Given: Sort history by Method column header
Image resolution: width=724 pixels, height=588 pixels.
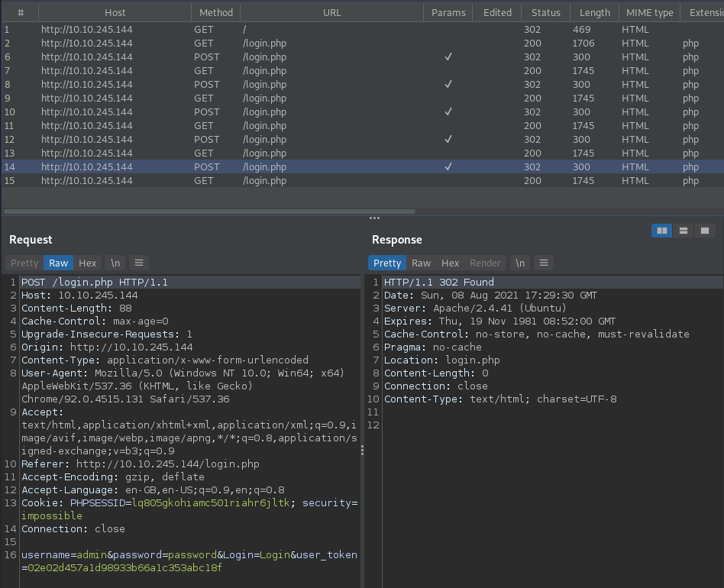Looking at the screenshot, I should tap(216, 12).
